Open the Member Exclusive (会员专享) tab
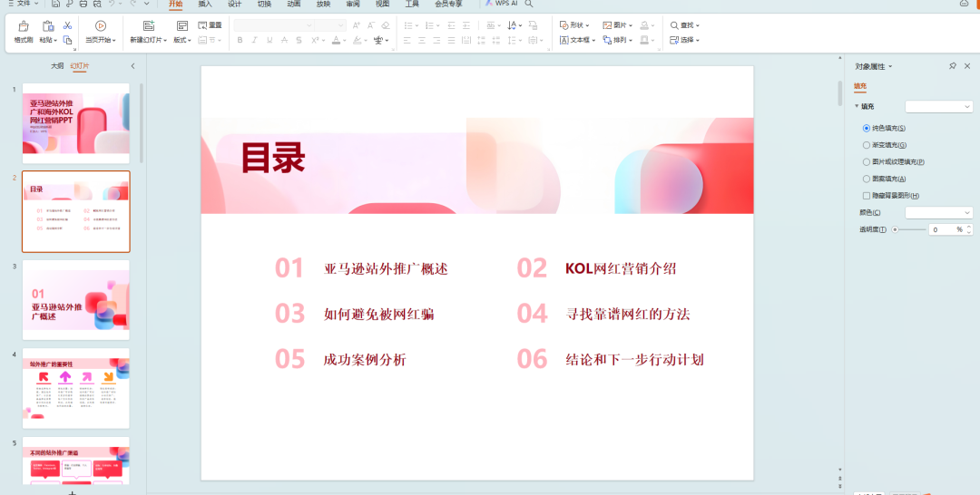 (x=449, y=4)
